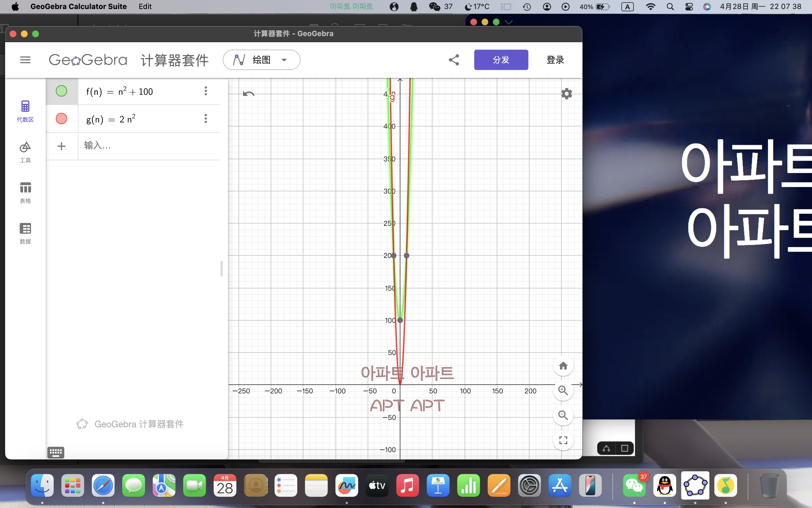Open GeoGebra Calculator Suite app menu

pos(78,6)
